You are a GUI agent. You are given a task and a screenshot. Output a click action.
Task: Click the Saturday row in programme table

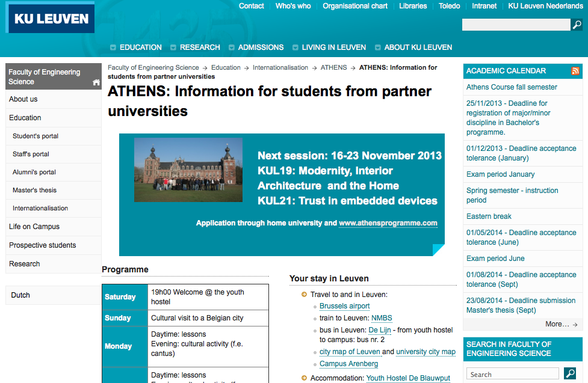[x=185, y=297]
